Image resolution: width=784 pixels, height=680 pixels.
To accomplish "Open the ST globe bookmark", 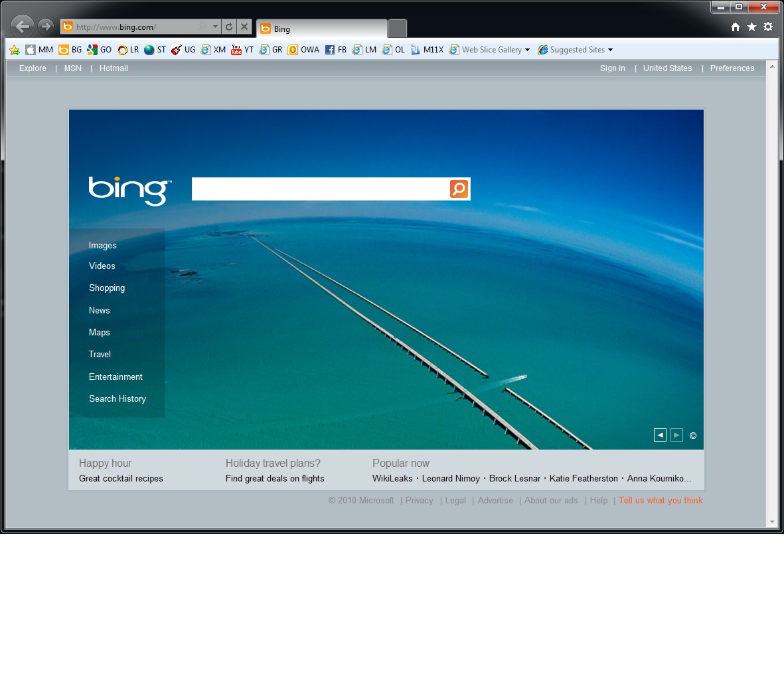I will (155, 50).
